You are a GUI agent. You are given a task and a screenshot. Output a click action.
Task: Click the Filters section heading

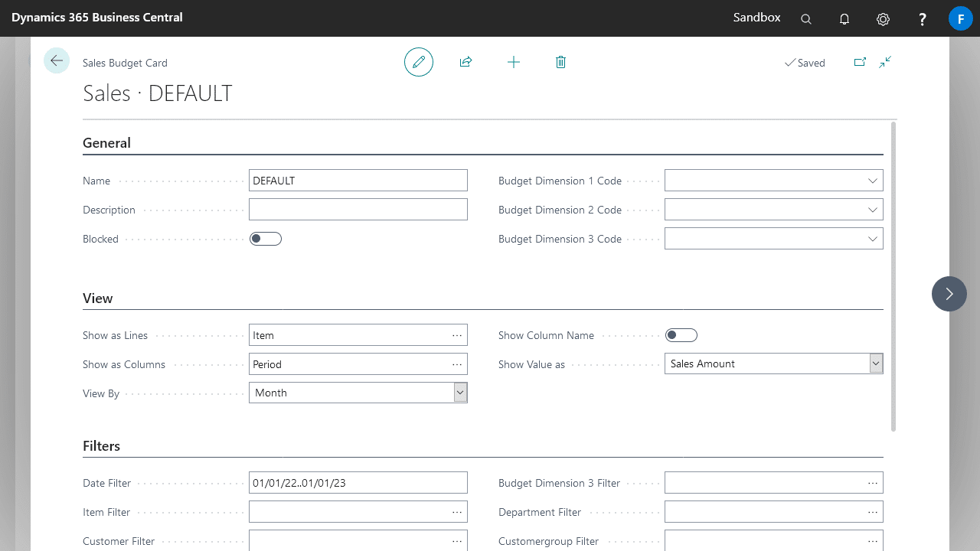(x=101, y=446)
